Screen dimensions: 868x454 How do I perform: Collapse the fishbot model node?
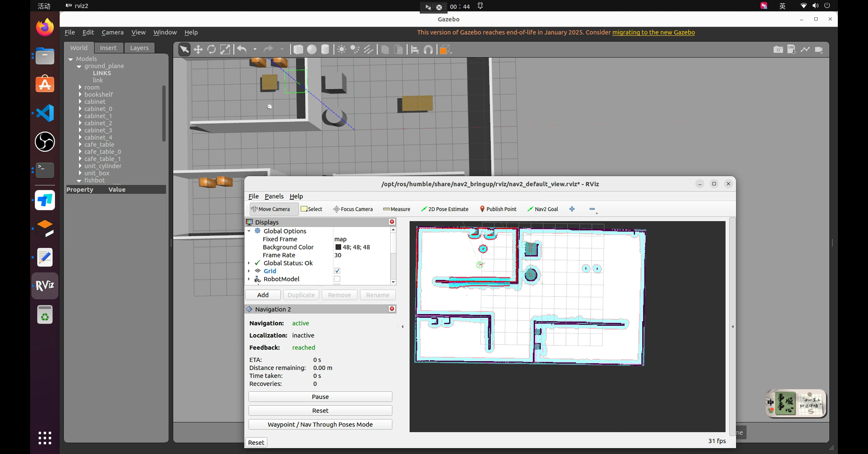pos(79,181)
